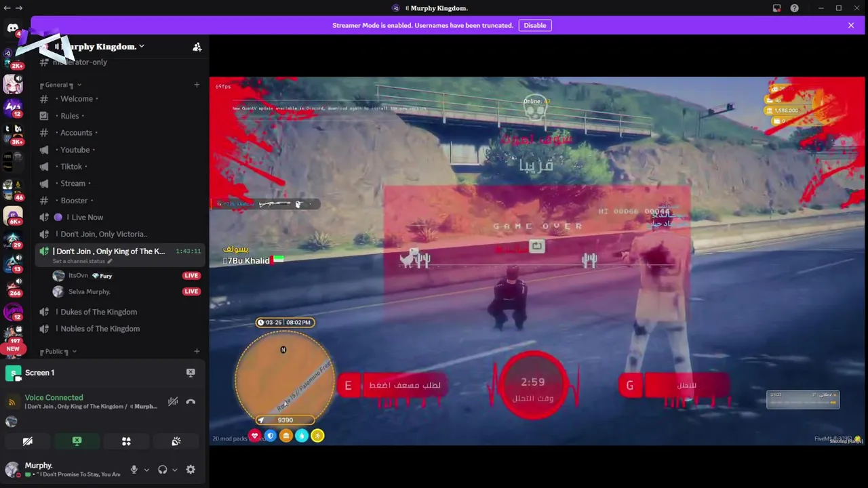
Task: Click the shared game stream video
Action: click(x=538, y=261)
